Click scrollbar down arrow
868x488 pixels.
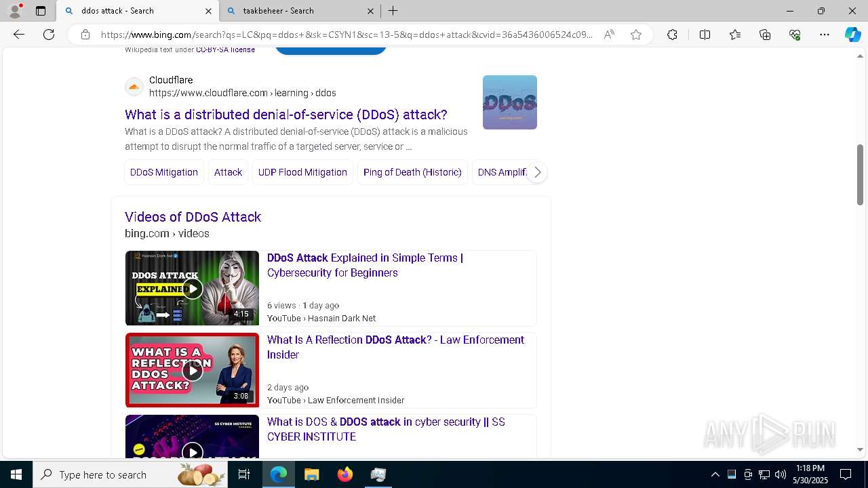860,449
